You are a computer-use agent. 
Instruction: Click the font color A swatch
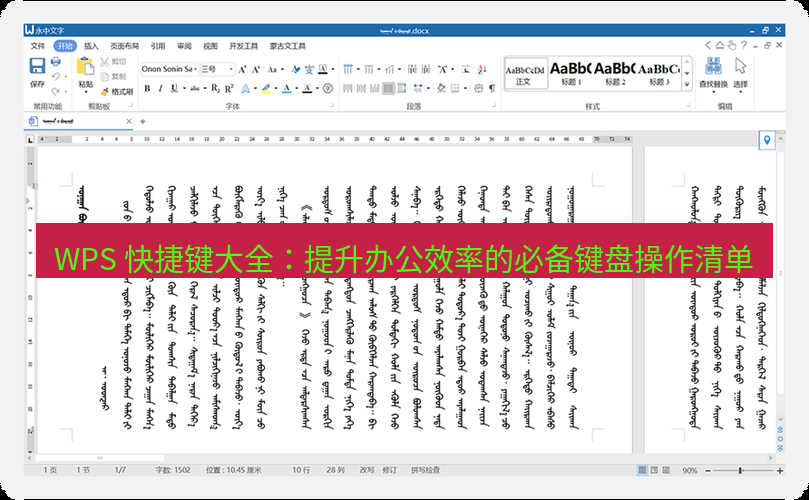click(287, 89)
